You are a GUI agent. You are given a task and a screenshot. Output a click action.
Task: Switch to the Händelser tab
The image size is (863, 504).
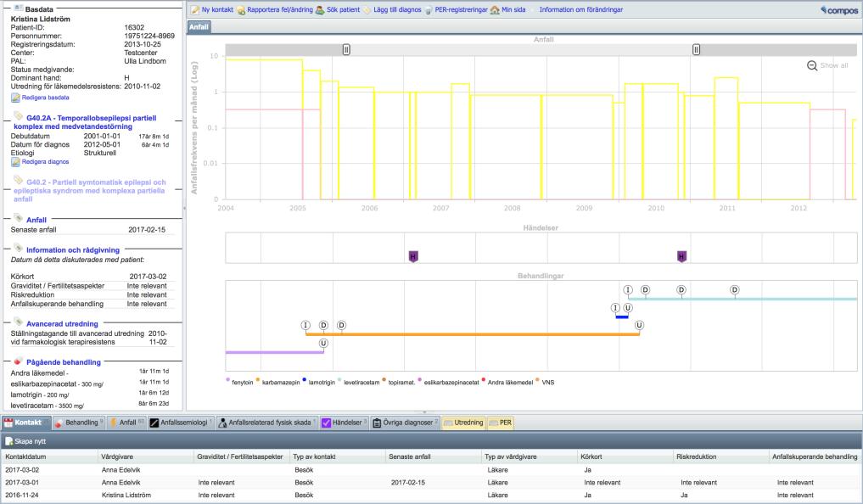click(344, 423)
